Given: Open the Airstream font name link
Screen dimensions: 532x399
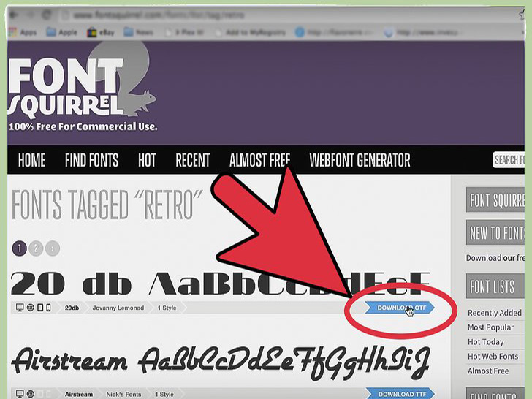Looking at the screenshot, I should (79, 395).
